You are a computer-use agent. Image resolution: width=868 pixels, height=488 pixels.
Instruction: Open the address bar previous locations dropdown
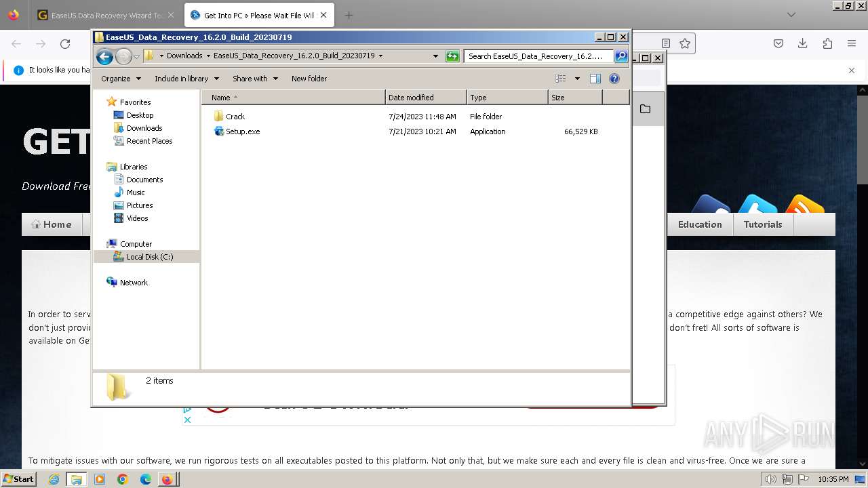pos(435,56)
